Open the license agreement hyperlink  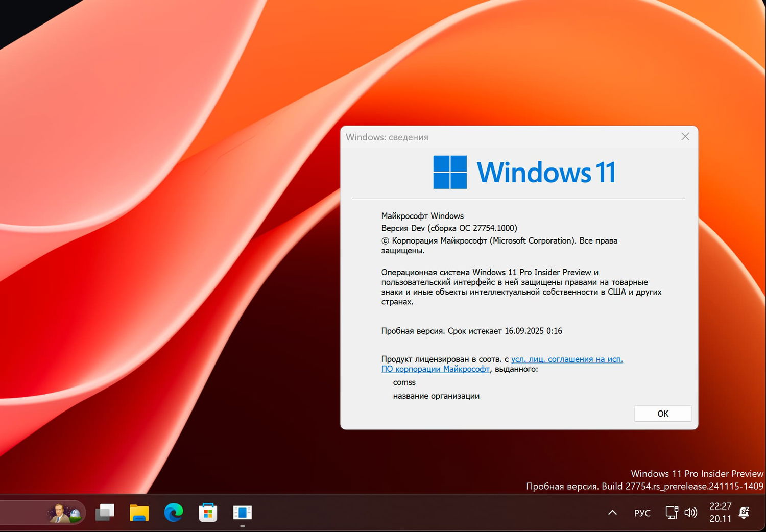pos(567,359)
